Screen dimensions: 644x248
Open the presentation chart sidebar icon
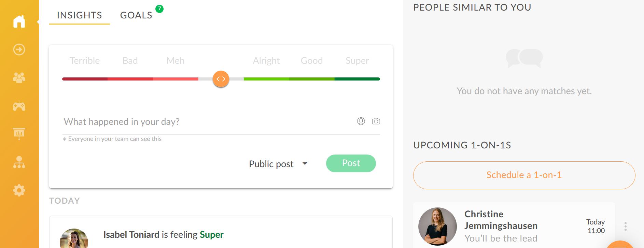tap(19, 134)
